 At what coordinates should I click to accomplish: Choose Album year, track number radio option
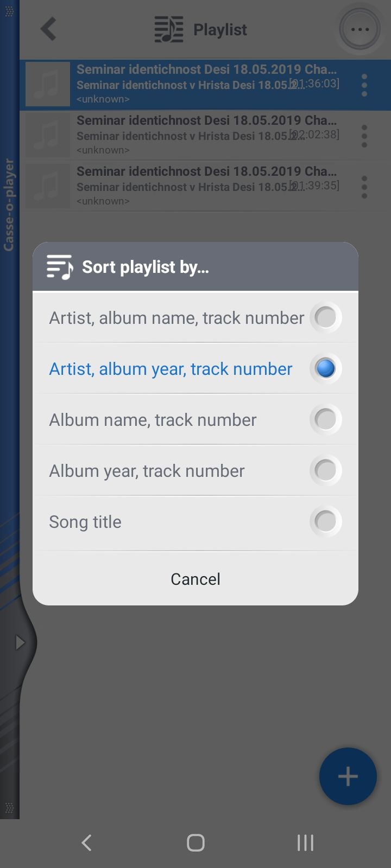(325, 470)
